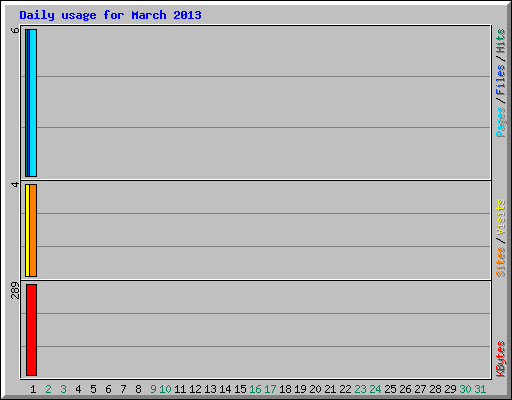Click day 1 on the x-axis
The image size is (512, 400).
pos(33,389)
